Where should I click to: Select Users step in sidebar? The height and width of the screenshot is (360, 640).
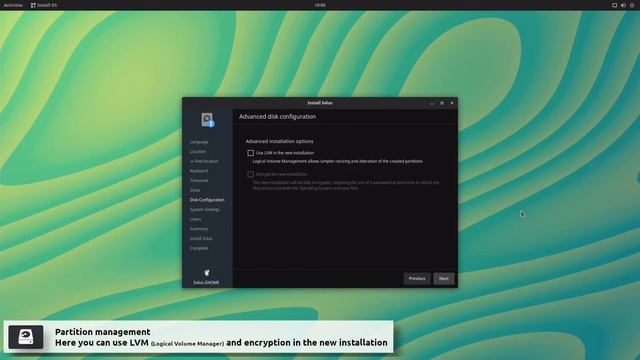click(195, 219)
